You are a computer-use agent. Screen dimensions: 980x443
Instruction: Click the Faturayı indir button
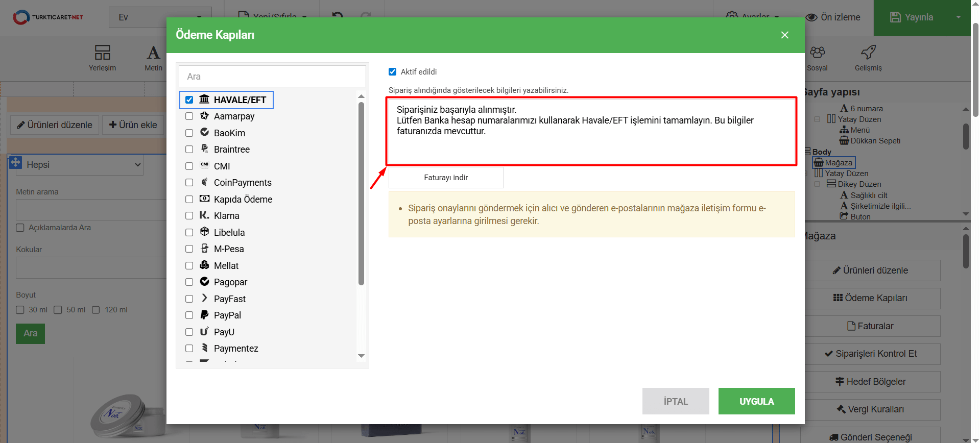point(446,178)
